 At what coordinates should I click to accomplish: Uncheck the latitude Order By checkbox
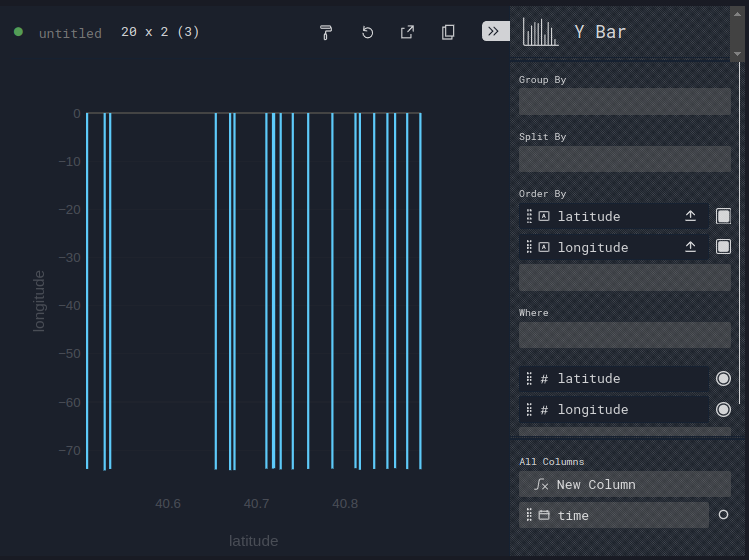pos(723,216)
